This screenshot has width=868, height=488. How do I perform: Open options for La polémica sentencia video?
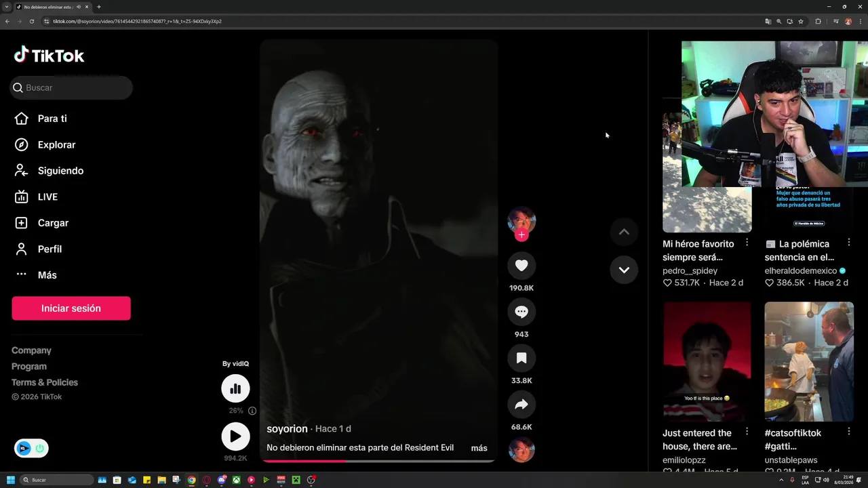848,243
